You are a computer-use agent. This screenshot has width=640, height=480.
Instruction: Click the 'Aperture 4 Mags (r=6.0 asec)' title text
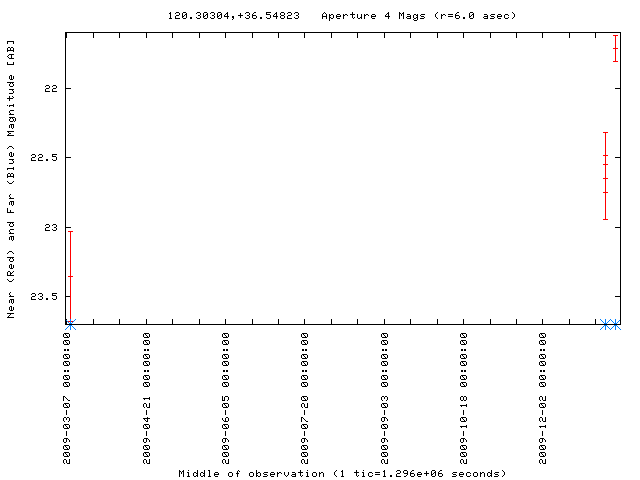[419, 16]
